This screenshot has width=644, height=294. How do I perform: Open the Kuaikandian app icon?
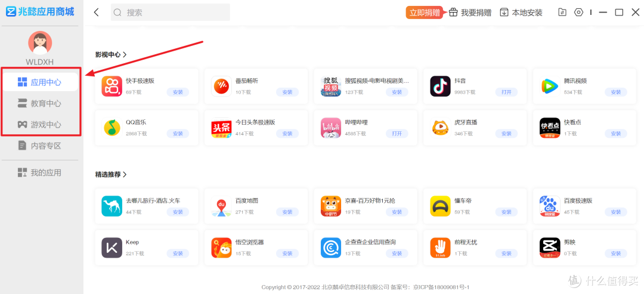tap(550, 128)
